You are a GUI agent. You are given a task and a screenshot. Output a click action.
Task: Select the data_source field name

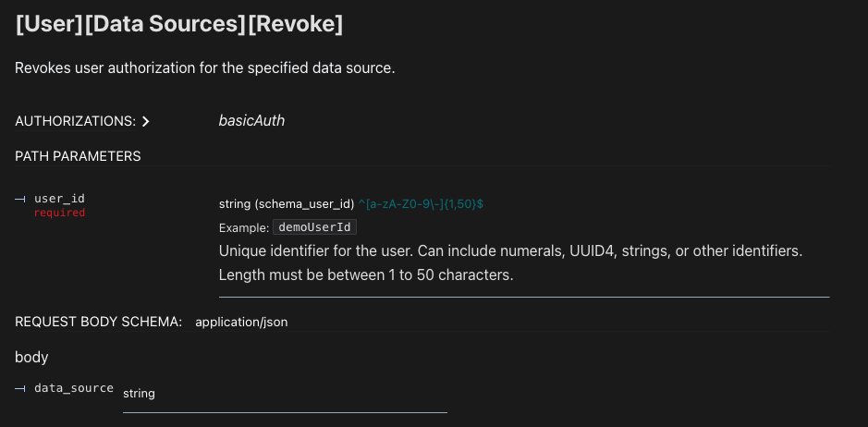click(x=74, y=388)
